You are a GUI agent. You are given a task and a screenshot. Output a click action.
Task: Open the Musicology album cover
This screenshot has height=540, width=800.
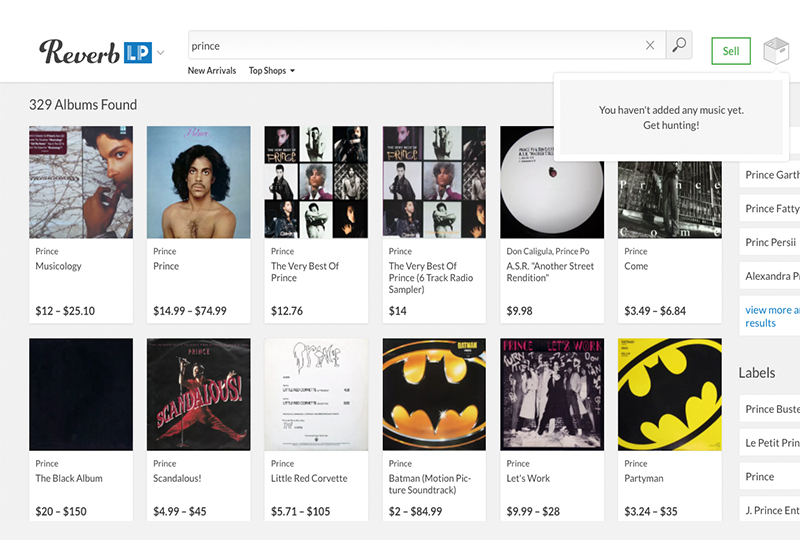click(81, 182)
